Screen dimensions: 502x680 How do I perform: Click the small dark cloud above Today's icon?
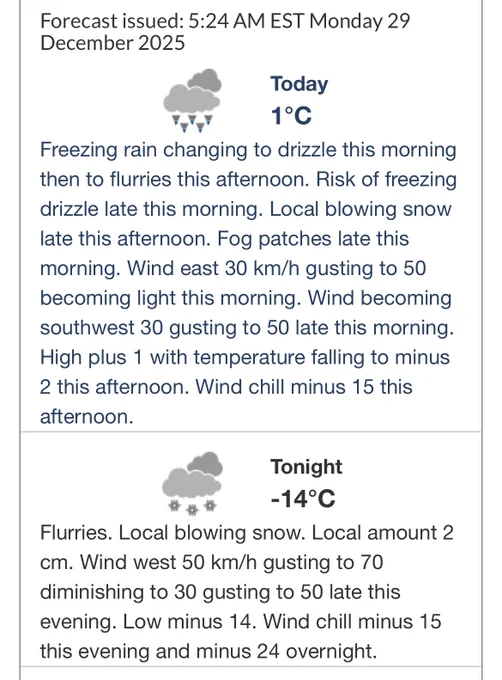coord(205,79)
